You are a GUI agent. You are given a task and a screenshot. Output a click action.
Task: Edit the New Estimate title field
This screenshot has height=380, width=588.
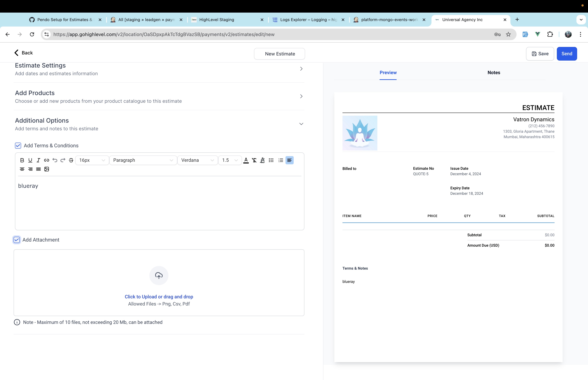(280, 54)
